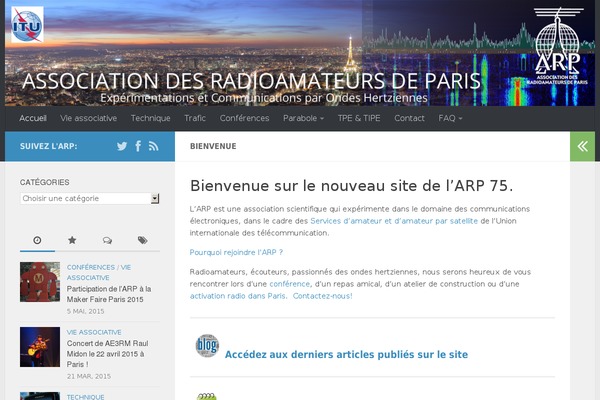Select the popular posts star tab
The width and height of the screenshot is (600, 400).
click(x=72, y=240)
